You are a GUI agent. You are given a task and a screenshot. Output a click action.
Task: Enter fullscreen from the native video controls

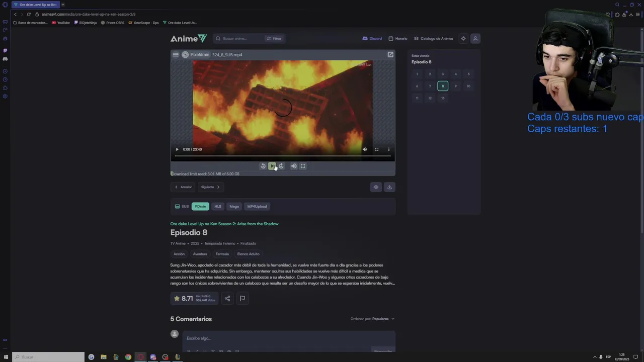tap(377, 149)
